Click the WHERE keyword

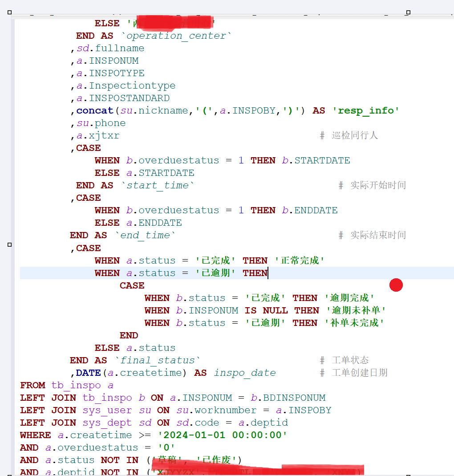tap(36, 435)
